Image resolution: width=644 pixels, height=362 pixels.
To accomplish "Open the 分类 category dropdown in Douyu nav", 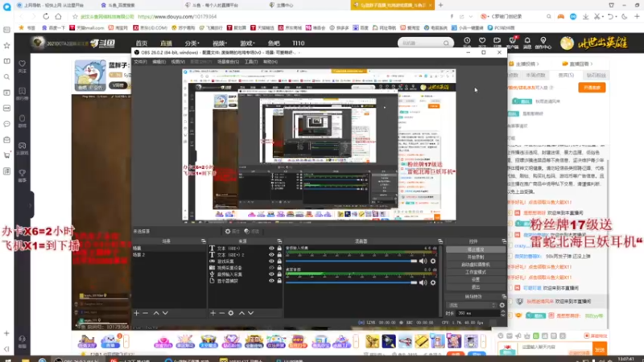I will click(192, 43).
